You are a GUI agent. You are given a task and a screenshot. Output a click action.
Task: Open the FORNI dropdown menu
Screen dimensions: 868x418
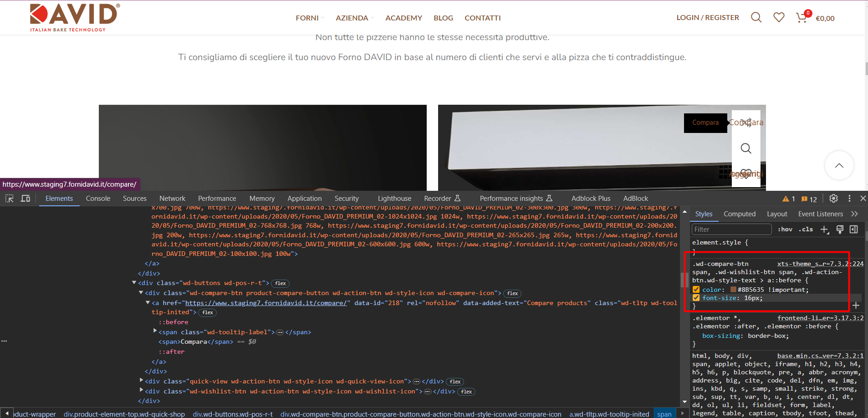pos(310,18)
